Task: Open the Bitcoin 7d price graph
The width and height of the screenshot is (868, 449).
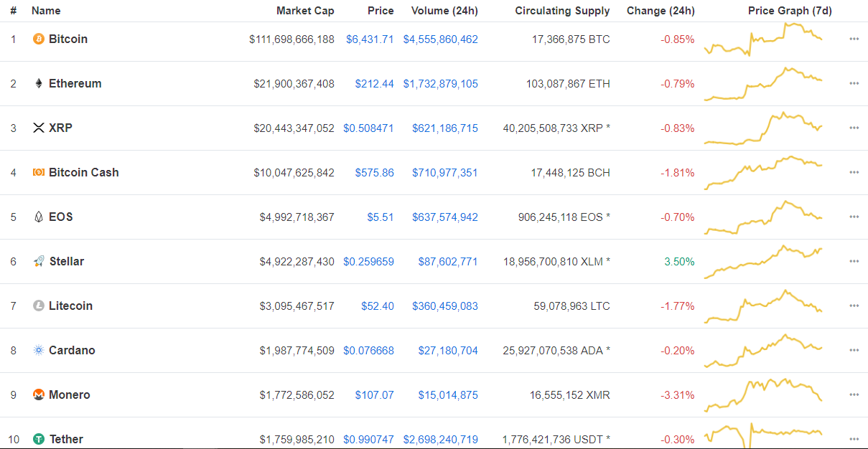Action: tap(763, 39)
